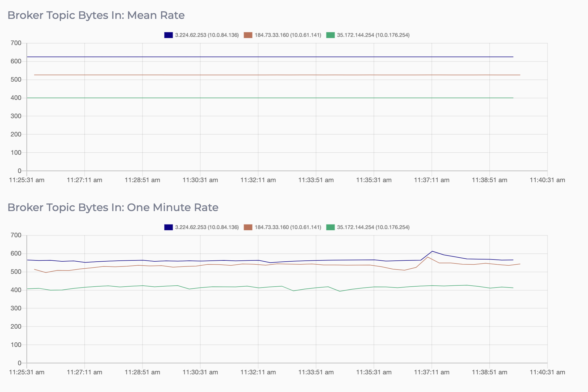Click the brown line peak near 11:37:11 am

pyautogui.click(x=428, y=257)
